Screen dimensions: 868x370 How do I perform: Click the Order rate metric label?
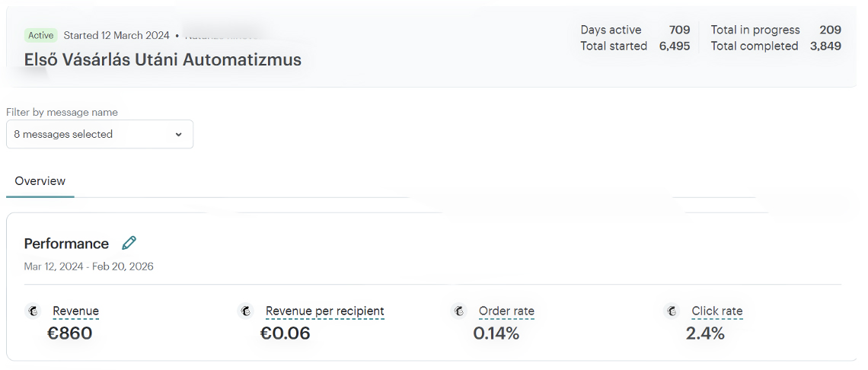506,311
